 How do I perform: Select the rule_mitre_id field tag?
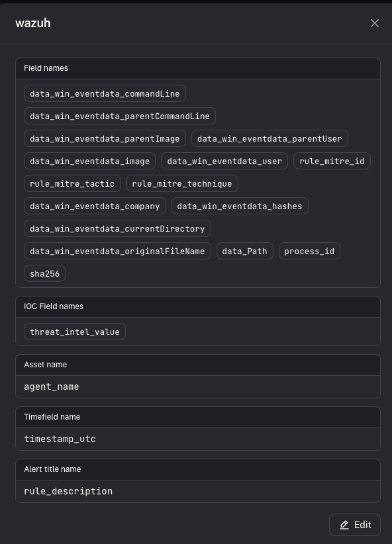point(332,161)
